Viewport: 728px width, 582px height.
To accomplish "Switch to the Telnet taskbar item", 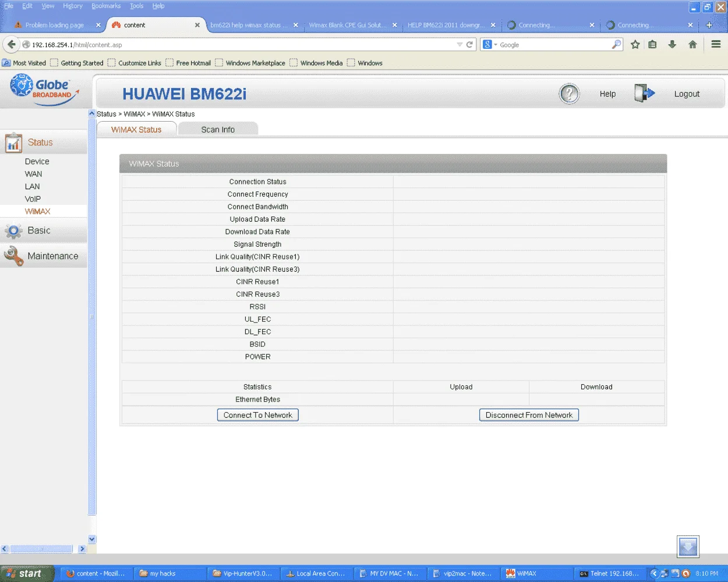I will (x=610, y=573).
